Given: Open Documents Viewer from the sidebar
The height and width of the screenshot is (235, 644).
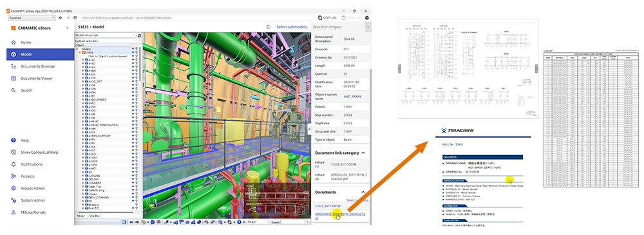Looking at the screenshot, I should point(37,78).
